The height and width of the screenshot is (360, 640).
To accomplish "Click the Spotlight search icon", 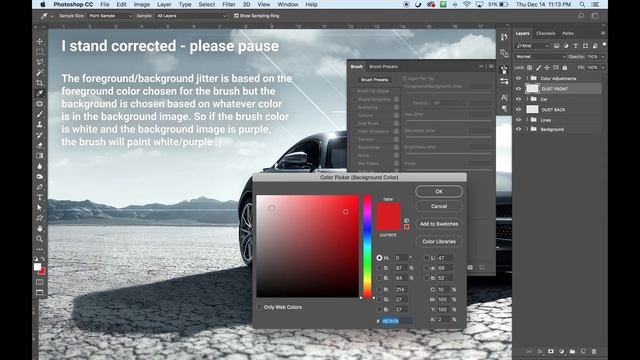I will [x=582, y=4].
